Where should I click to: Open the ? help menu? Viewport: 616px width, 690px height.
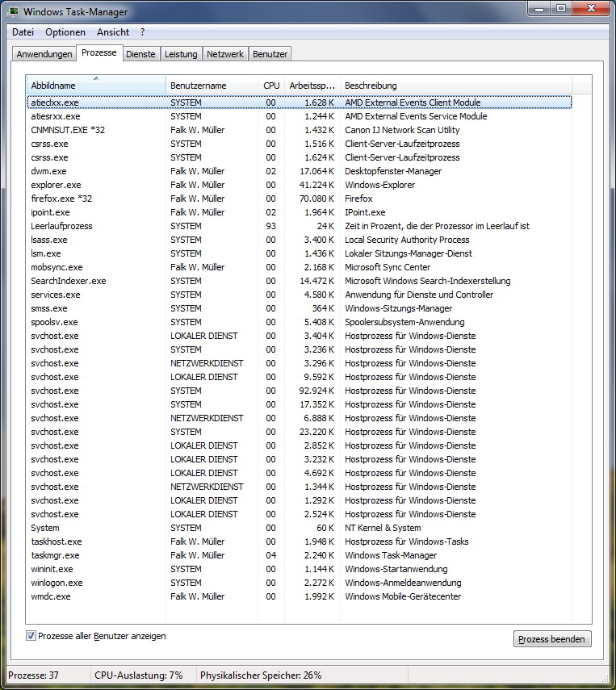tap(143, 32)
